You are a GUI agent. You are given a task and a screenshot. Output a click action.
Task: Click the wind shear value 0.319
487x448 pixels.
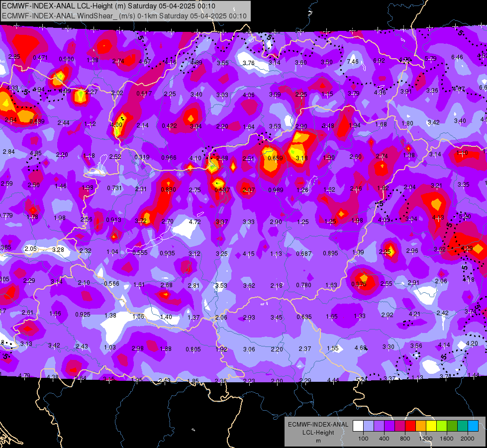pos(142,157)
